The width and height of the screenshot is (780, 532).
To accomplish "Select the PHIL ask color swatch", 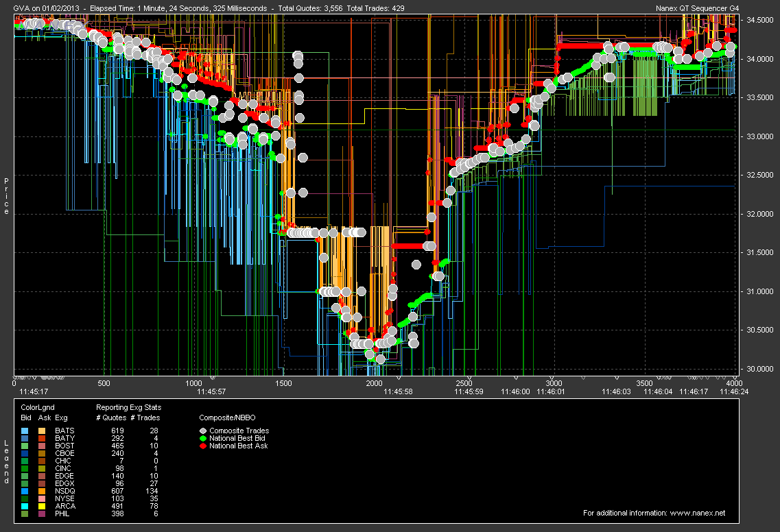I will pos(42,513).
